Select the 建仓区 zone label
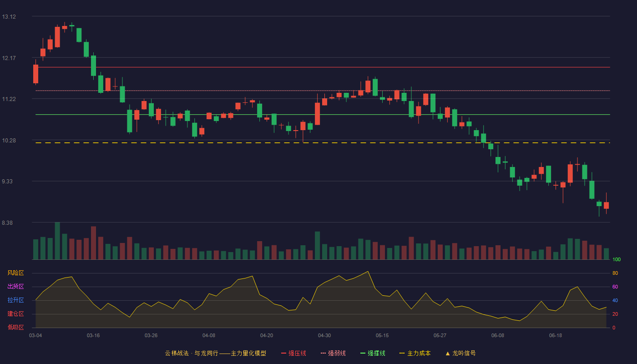Image resolution: width=637 pixels, height=364 pixels. pos(15,314)
